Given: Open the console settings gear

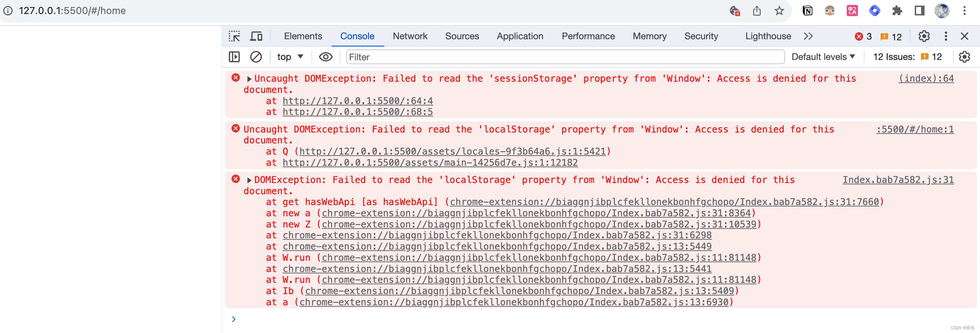Looking at the screenshot, I should pyautogui.click(x=965, y=57).
